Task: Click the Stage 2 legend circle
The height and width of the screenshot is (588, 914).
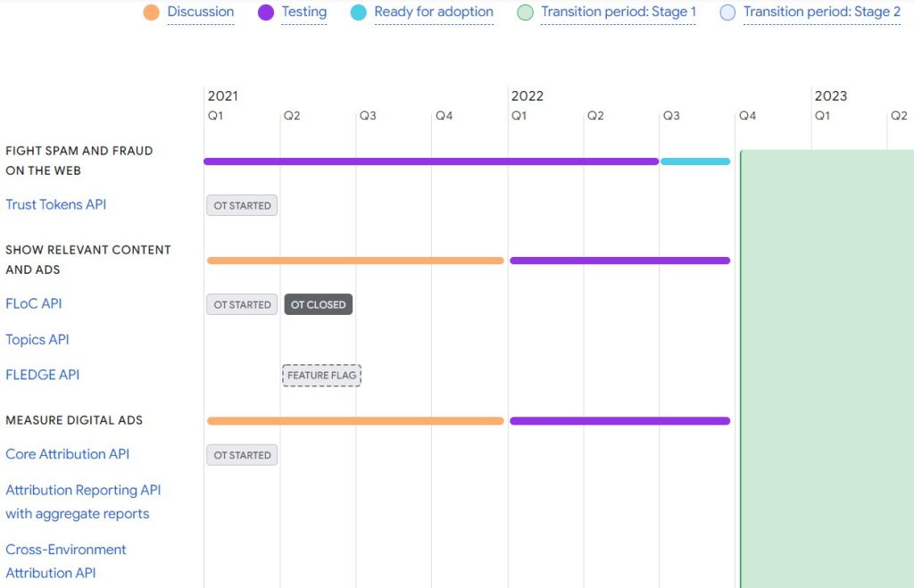Action: point(727,12)
